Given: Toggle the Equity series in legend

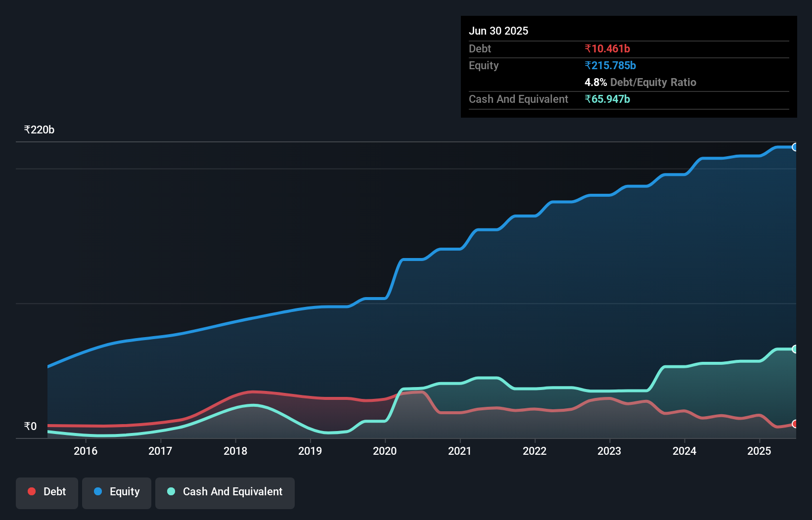Looking at the screenshot, I should 117,492.
